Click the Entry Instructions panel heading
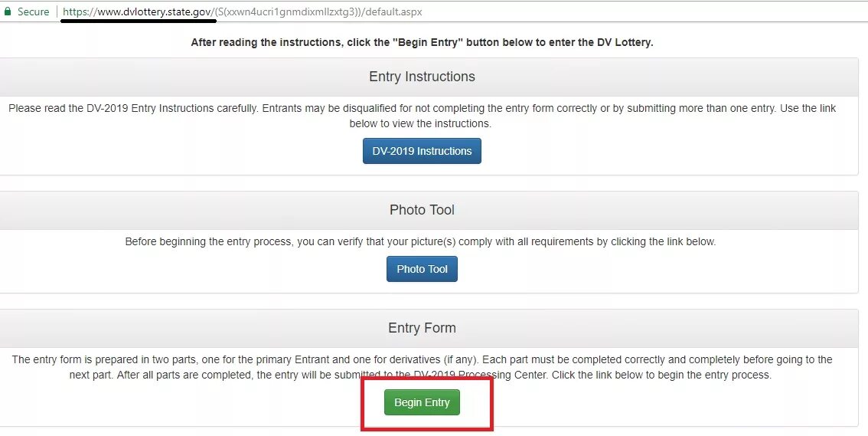This screenshot has height=436, width=868. point(422,77)
